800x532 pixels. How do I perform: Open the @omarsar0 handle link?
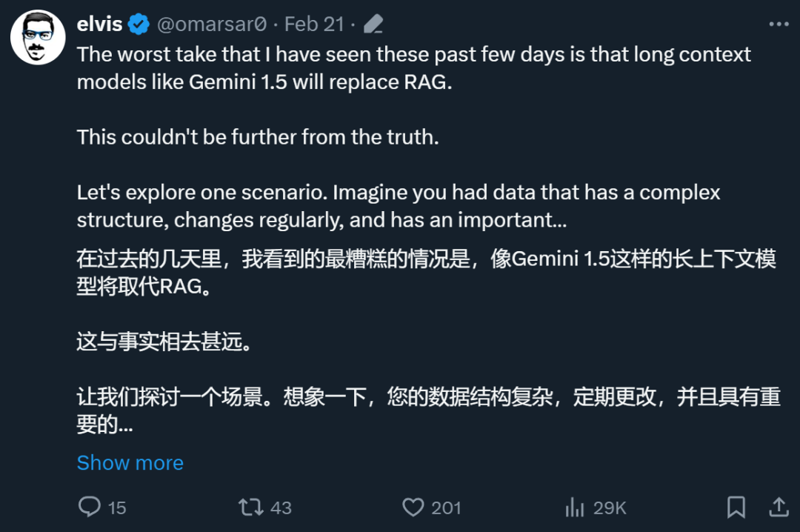tap(211, 24)
